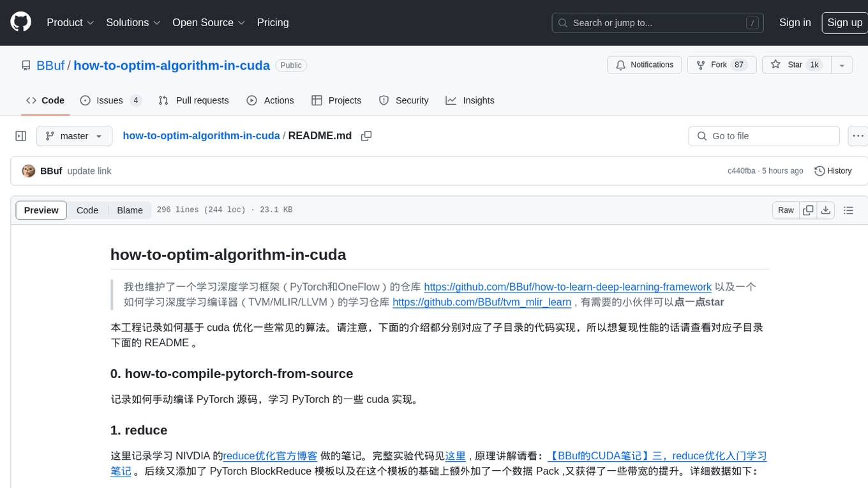Switch to the Projects tab
This screenshot has width=868, height=488.
pyautogui.click(x=336, y=100)
